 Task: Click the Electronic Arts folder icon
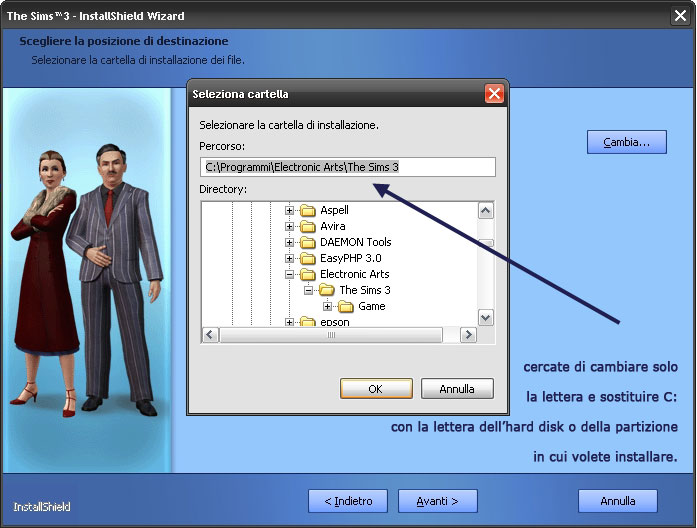308,274
